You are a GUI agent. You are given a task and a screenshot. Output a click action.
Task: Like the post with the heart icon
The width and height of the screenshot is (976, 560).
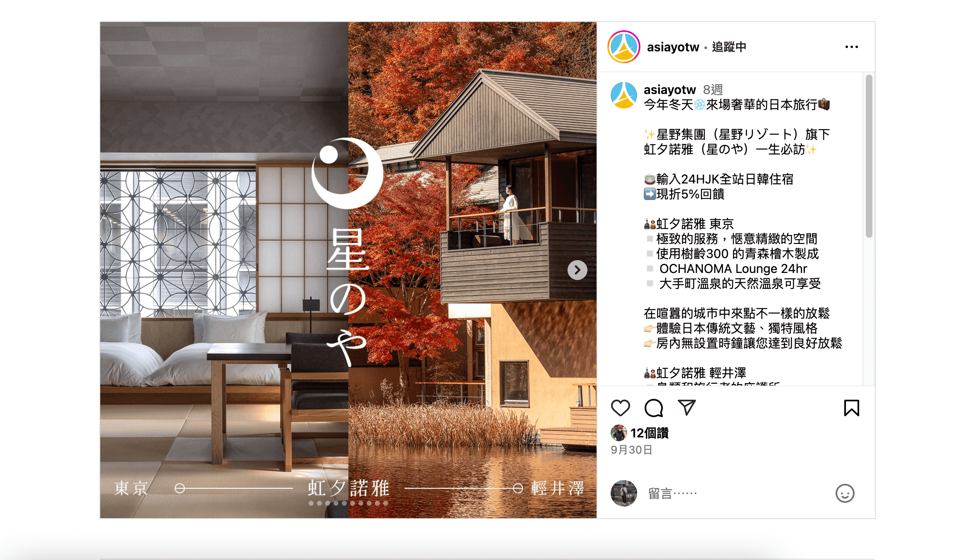[x=620, y=408]
